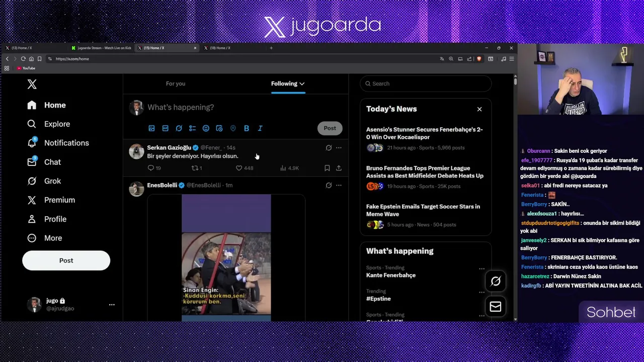Click the grey Post button in composer
644x362 pixels.
point(330,128)
